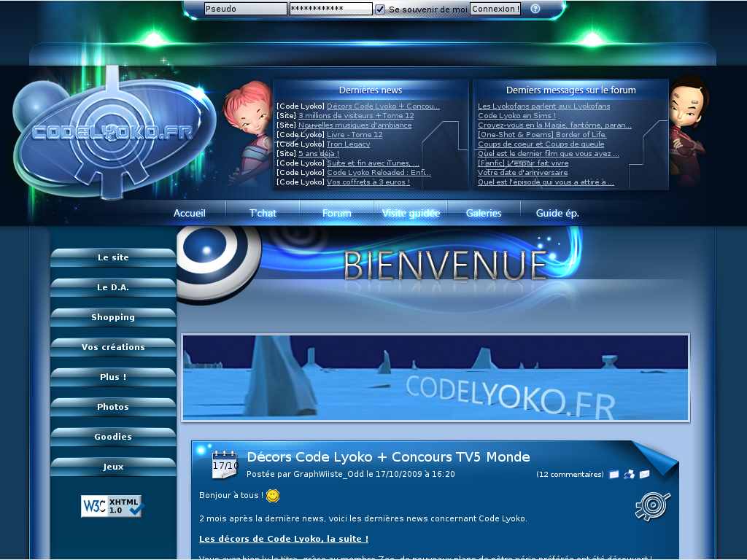Open forum post Croyez-vous en la Magie

pos(554,125)
